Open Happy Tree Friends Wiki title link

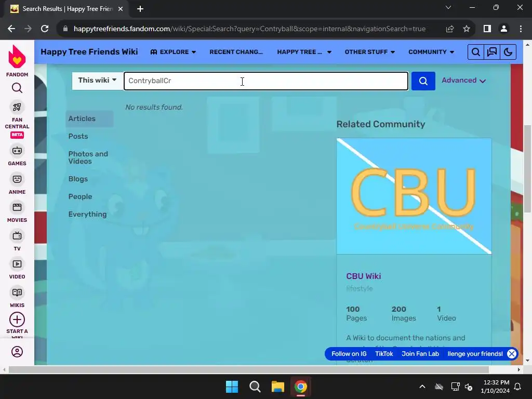(x=89, y=52)
